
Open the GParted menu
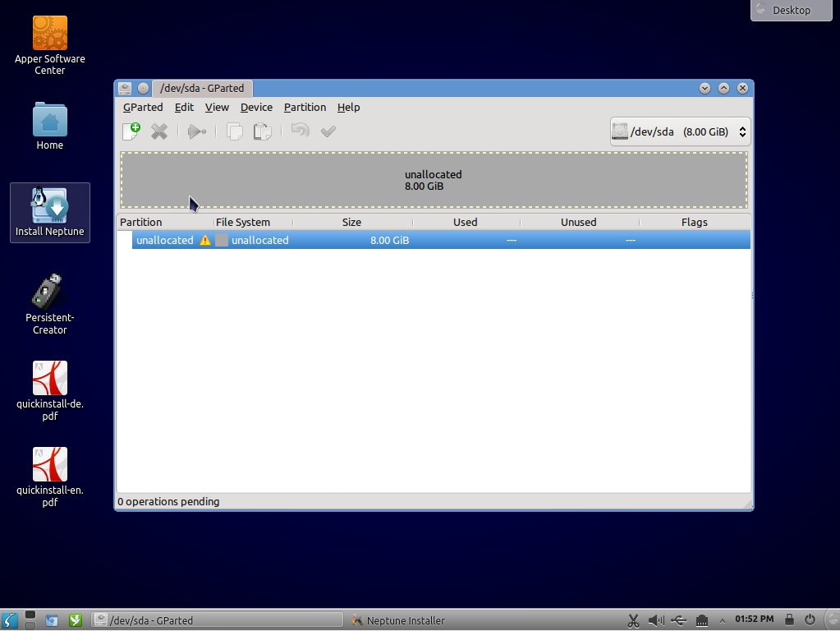tap(143, 108)
